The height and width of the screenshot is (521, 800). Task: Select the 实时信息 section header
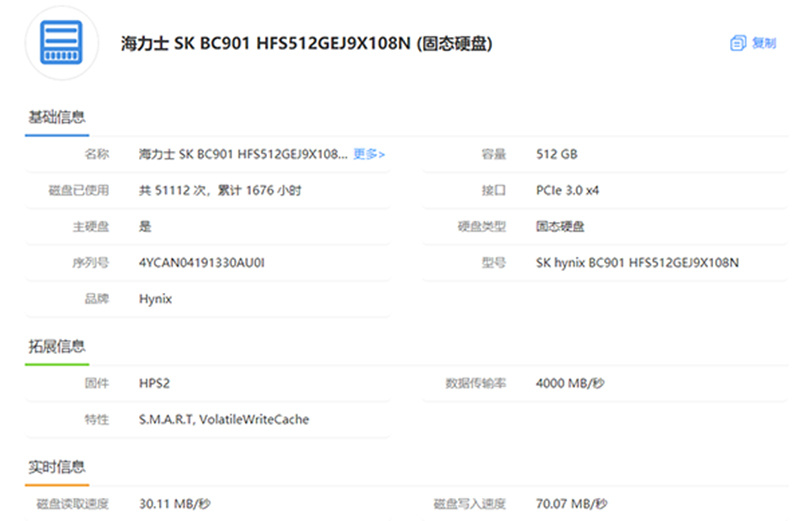(x=57, y=466)
